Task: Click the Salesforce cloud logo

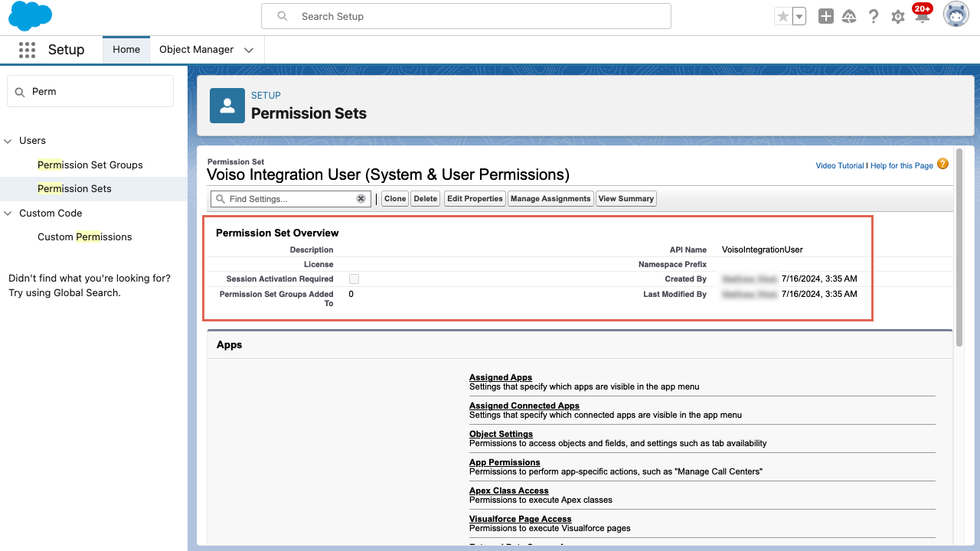Action: pos(31,16)
